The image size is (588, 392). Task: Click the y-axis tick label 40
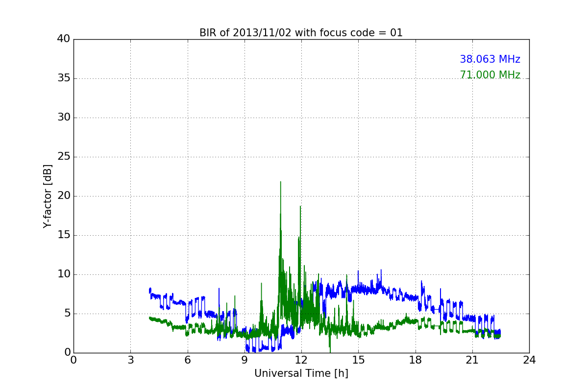64,39
